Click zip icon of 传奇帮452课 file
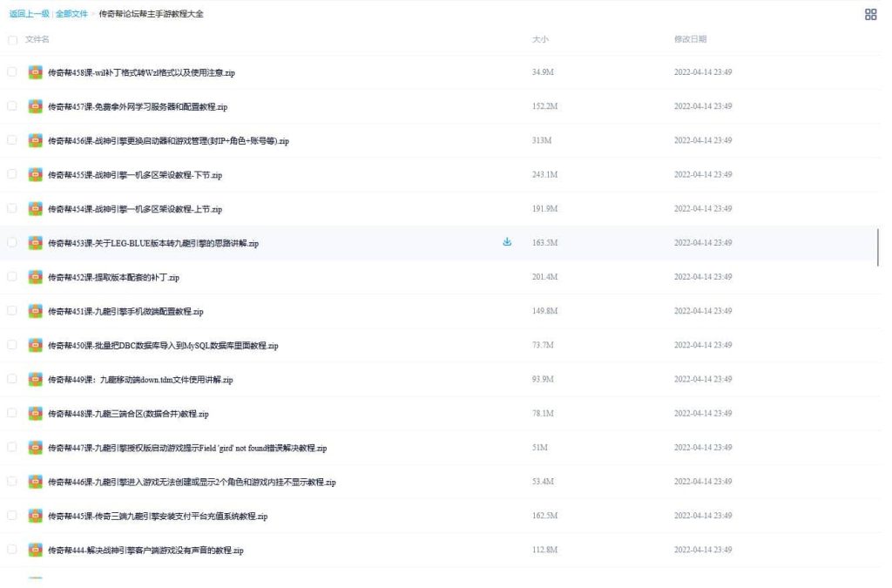This screenshot has height=588, width=892. (x=35, y=277)
